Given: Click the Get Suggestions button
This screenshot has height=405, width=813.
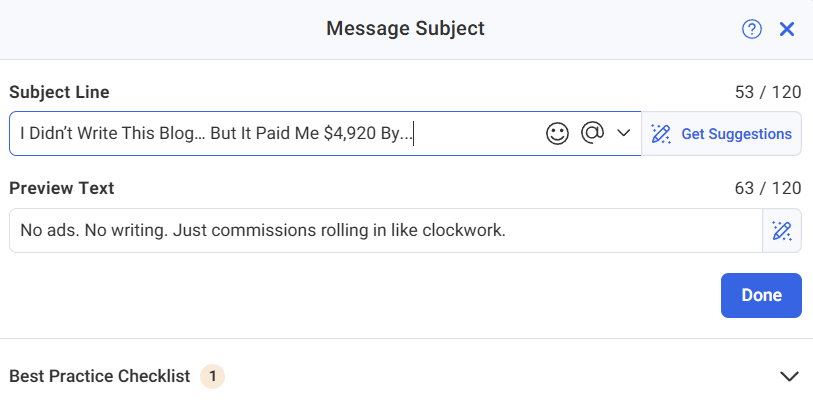Looking at the screenshot, I should pyautogui.click(x=721, y=134).
